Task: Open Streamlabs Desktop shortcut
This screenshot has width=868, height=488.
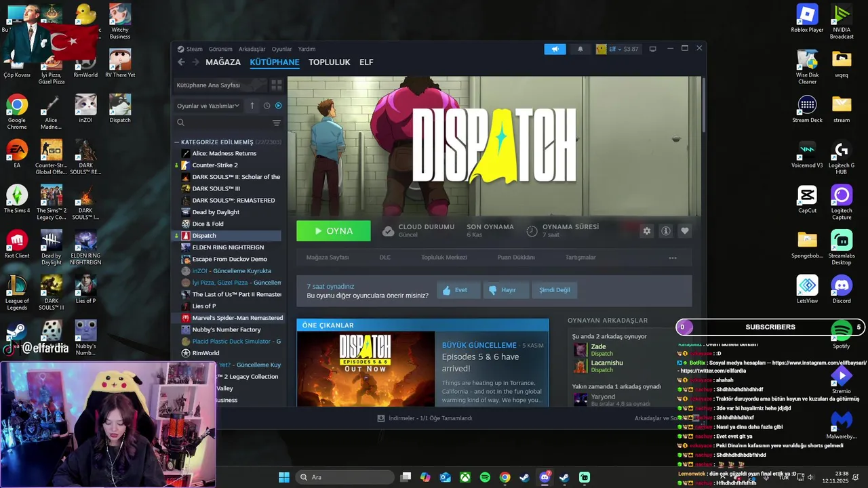Action: point(842,247)
